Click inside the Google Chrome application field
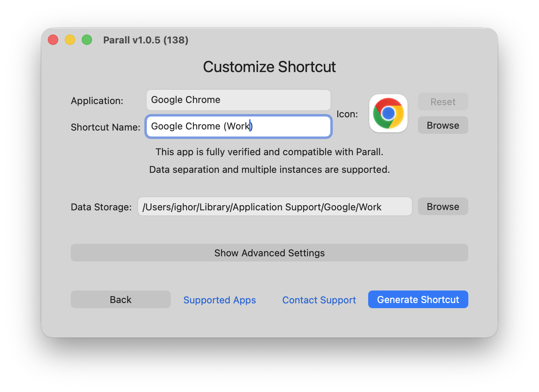 pyautogui.click(x=238, y=100)
